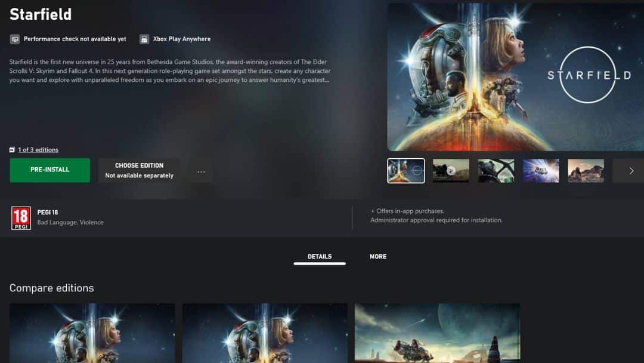
Task: Open the third edition card with landscape art
Action: (438, 333)
